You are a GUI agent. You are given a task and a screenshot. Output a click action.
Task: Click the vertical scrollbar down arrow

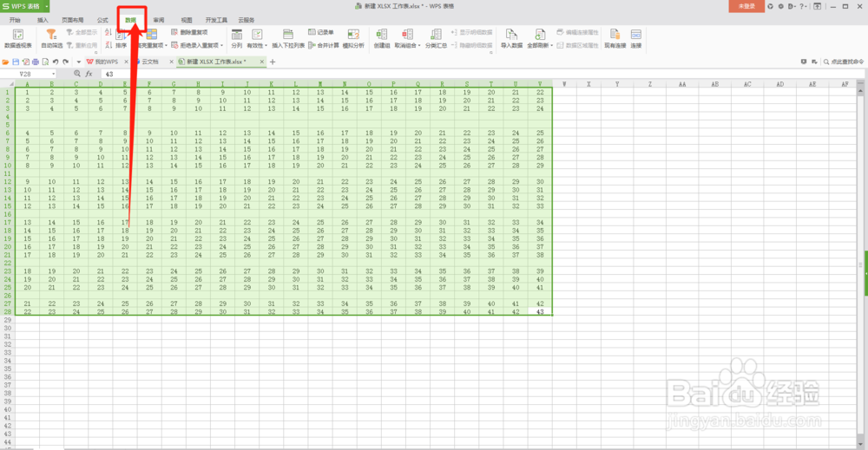860,443
